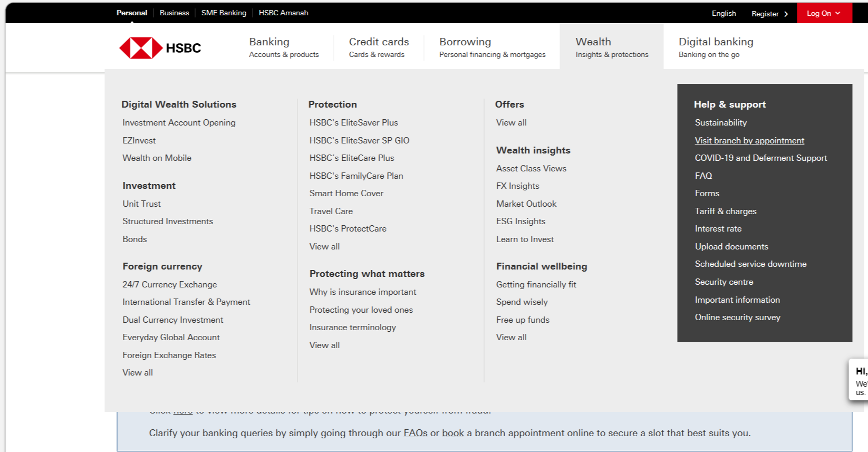Open Forms in Help & support
Image resolution: width=868 pixels, height=452 pixels.
point(707,193)
